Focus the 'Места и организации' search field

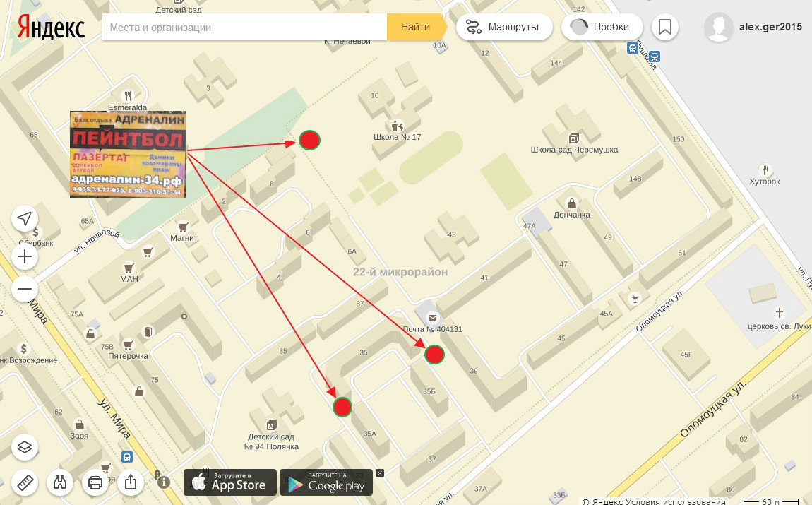[x=244, y=28]
